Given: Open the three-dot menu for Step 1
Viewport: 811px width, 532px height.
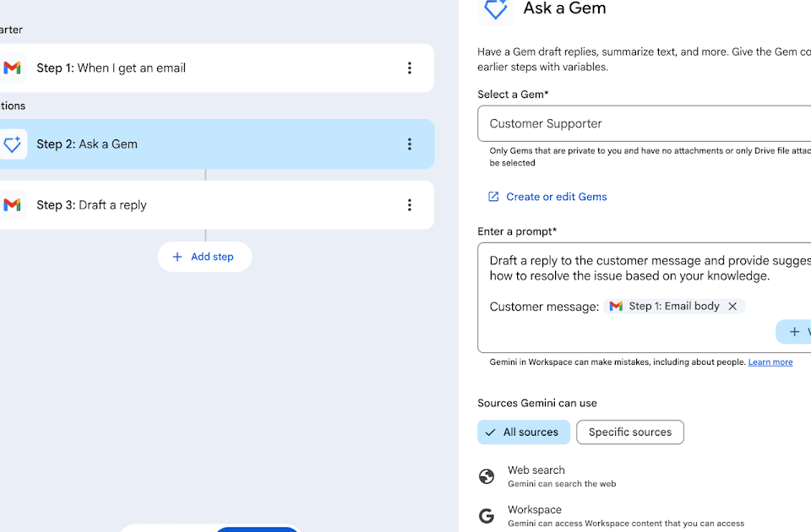Looking at the screenshot, I should (x=410, y=68).
